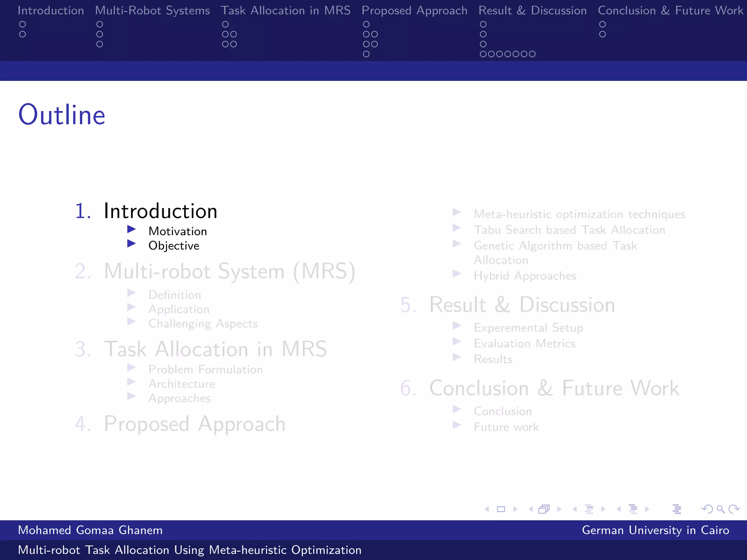Click the go back curved arrow icon
This screenshot has height=560, width=747.
707,509
